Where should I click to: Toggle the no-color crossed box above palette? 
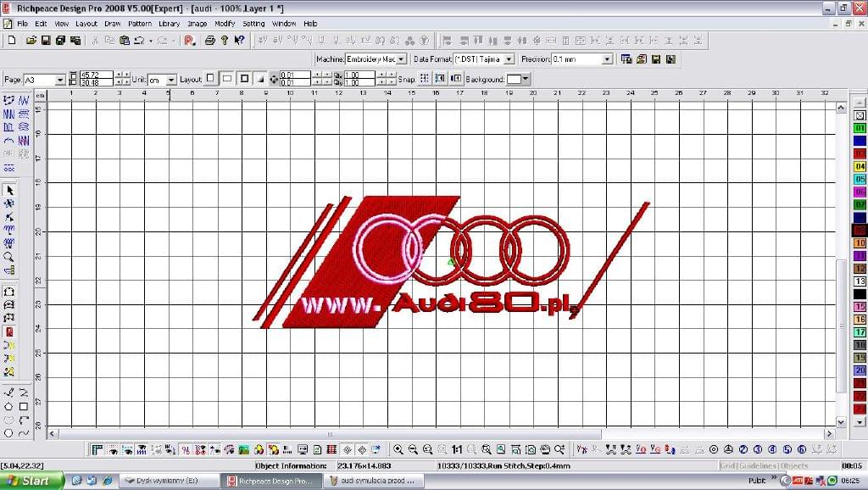pos(860,115)
